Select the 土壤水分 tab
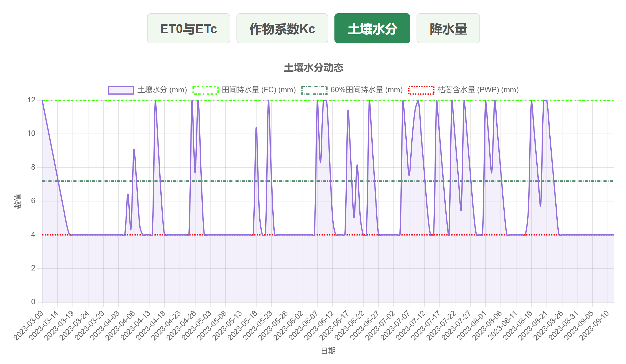 click(x=372, y=29)
